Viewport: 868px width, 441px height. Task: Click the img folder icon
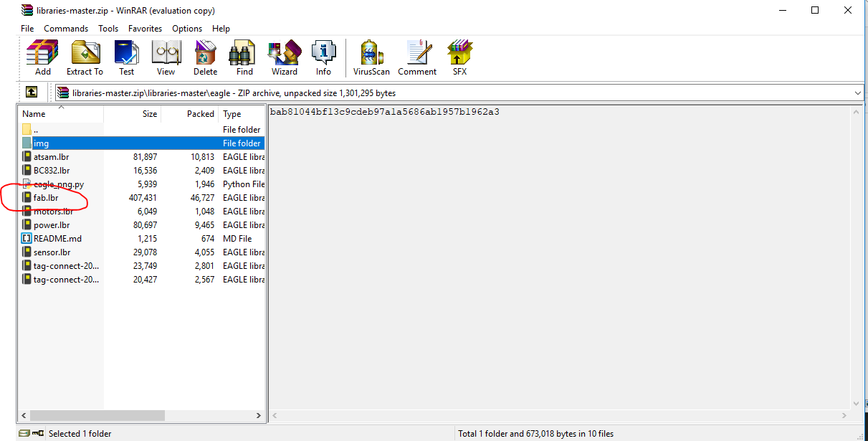(27, 143)
